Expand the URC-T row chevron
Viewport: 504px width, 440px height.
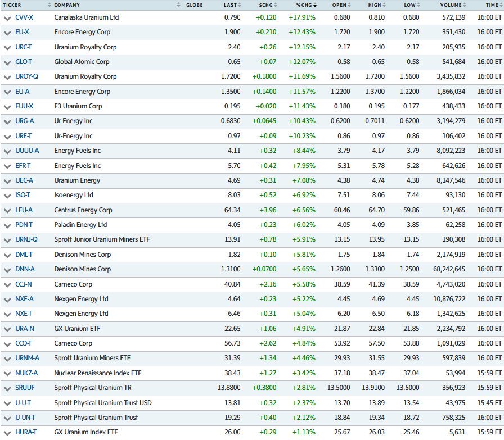click(x=7, y=48)
